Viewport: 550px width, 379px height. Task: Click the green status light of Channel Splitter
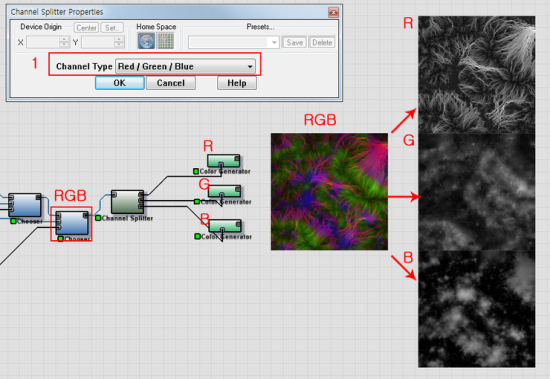coord(98,218)
